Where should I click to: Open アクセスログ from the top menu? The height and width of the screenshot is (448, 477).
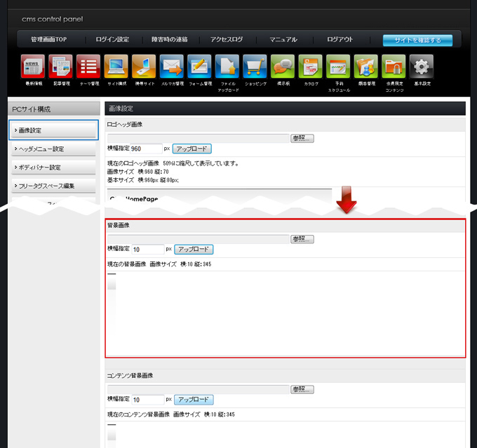pyautogui.click(x=227, y=40)
